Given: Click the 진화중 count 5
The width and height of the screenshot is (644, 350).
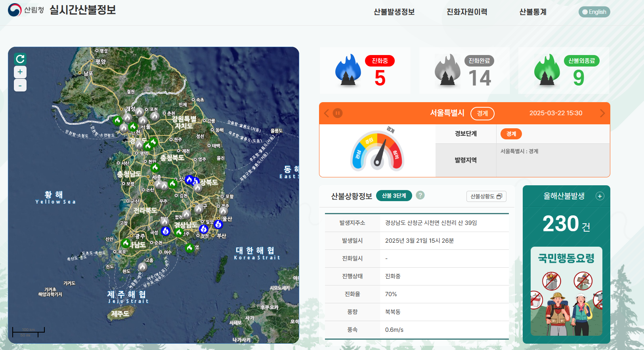Looking at the screenshot, I should pyautogui.click(x=380, y=78).
